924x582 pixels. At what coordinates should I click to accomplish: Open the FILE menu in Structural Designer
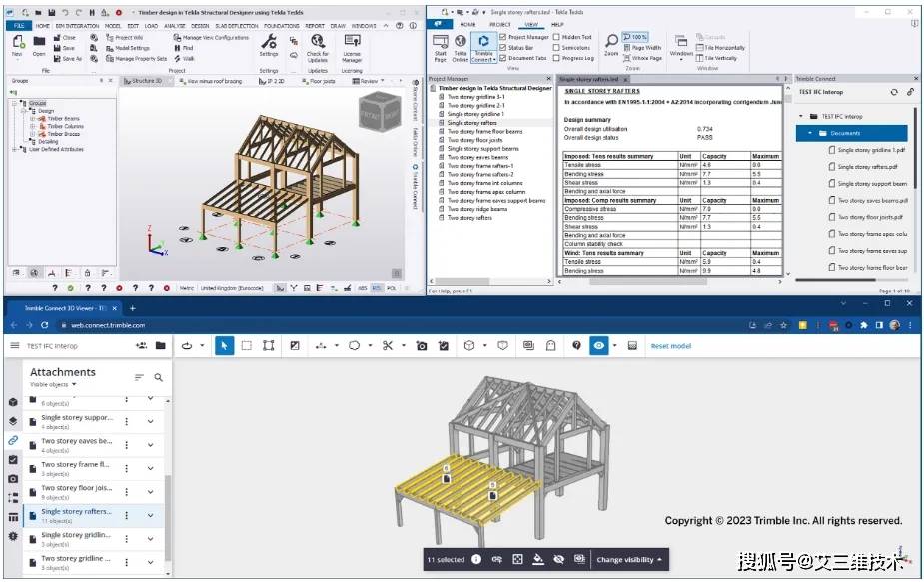tap(19, 26)
